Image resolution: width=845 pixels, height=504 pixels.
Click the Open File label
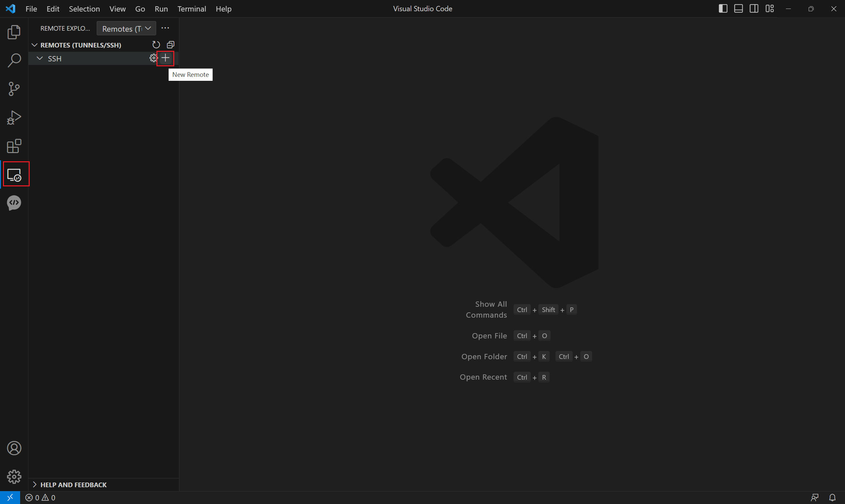(489, 335)
